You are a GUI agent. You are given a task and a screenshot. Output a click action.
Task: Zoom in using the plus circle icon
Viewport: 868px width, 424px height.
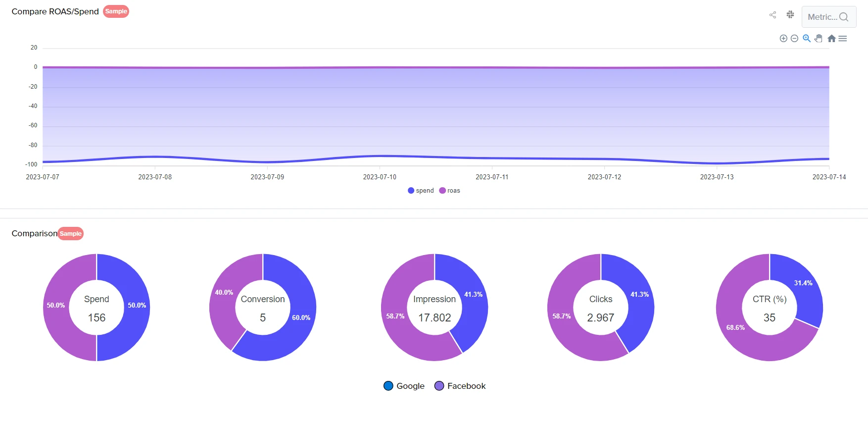[783, 39]
